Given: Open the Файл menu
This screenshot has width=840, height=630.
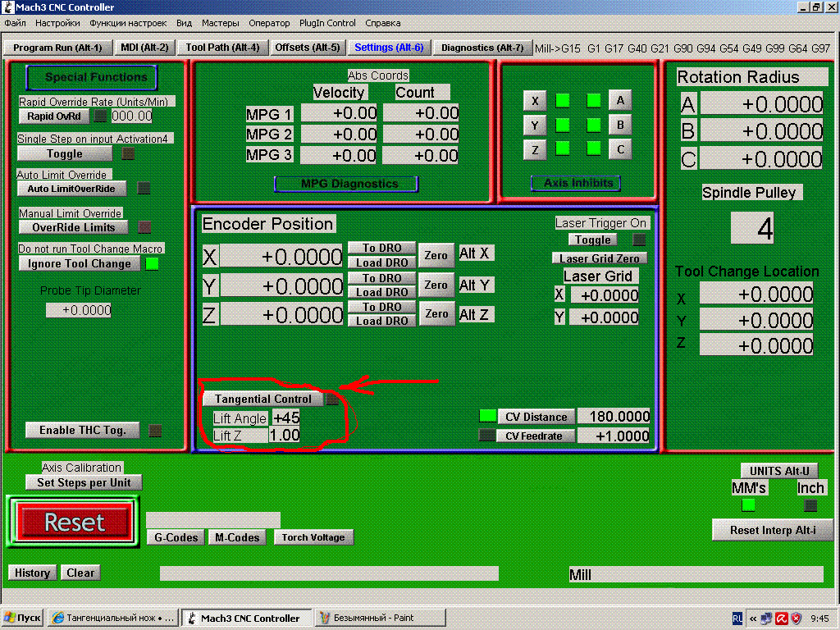Looking at the screenshot, I should (15, 23).
